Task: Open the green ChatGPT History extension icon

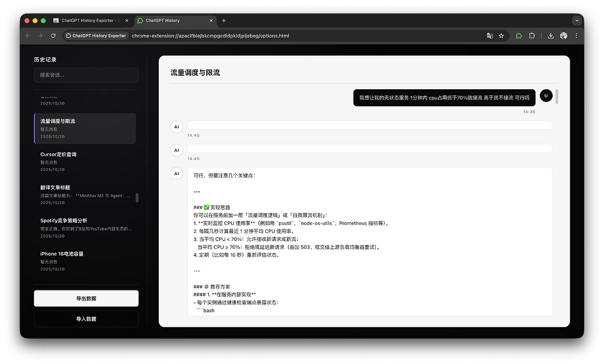Action: click(519, 36)
